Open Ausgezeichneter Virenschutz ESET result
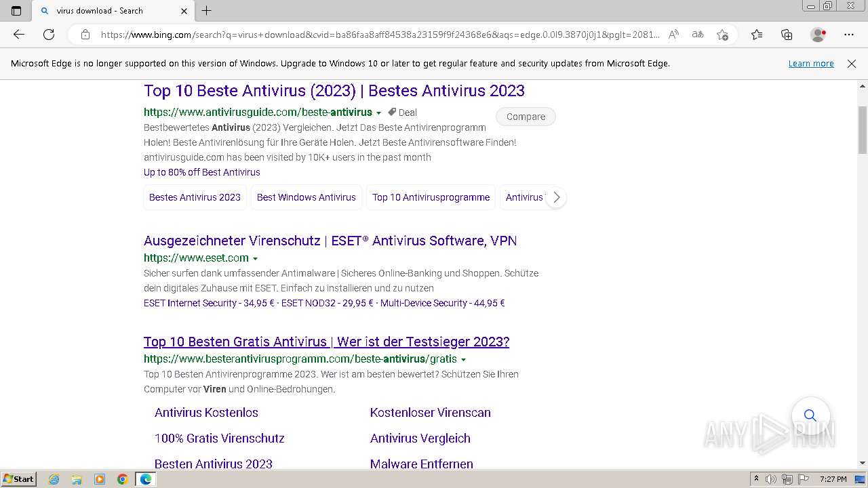The width and height of the screenshot is (868, 488). (330, 241)
